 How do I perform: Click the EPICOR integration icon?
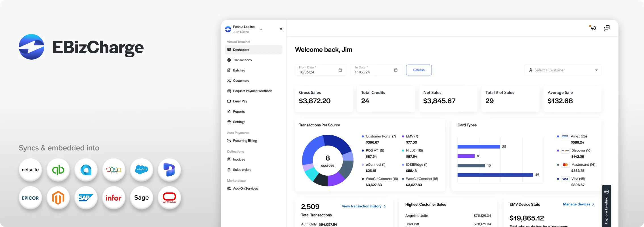coord(30,198)
